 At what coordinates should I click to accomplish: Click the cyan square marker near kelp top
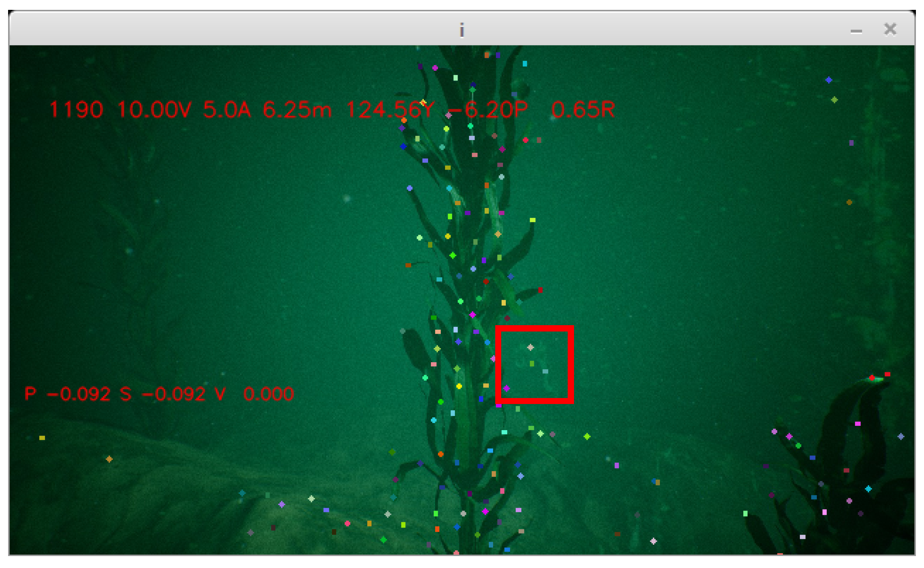click(x=524, y=64)
